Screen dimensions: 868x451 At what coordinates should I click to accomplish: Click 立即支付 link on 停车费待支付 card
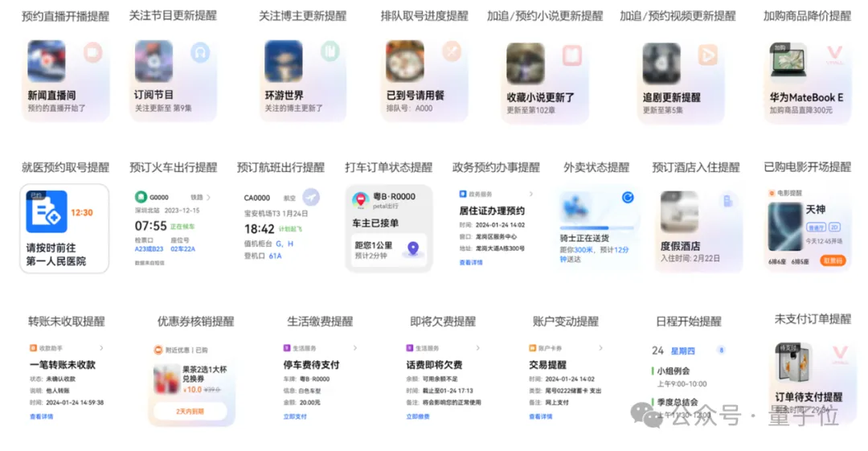click(x=295, y=416)
